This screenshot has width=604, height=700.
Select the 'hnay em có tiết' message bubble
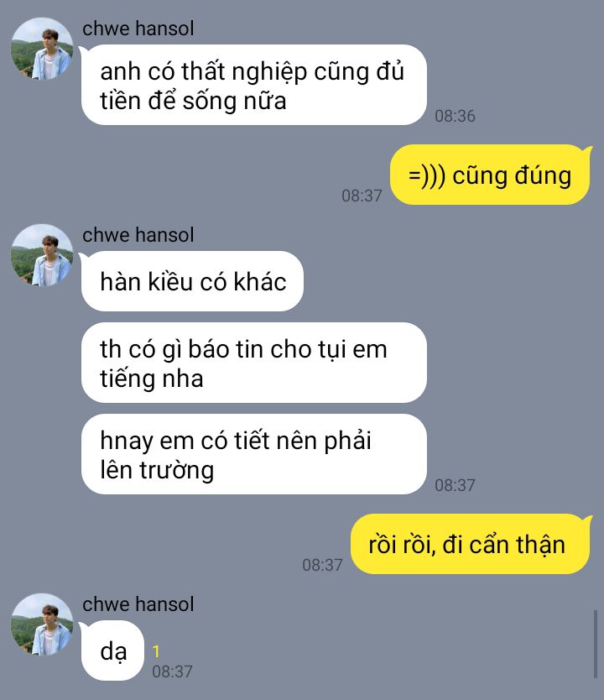[x=254, y=454]
